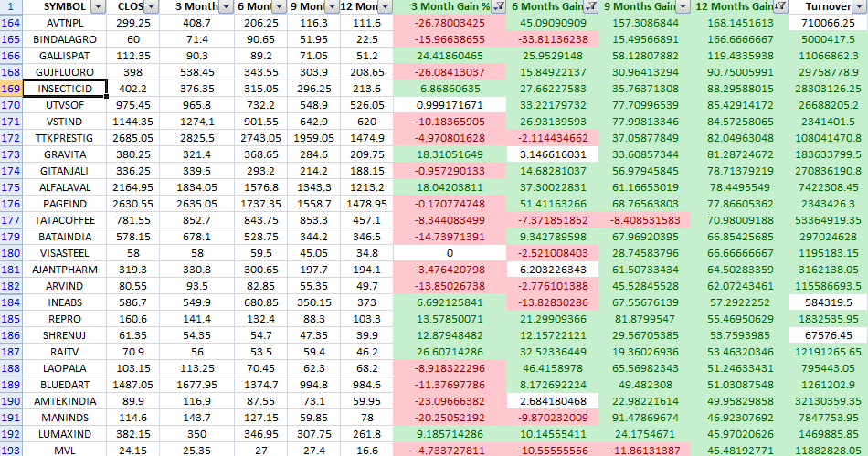The image size is (868, 456).
Task: Select row header 169
Action: 11,89
